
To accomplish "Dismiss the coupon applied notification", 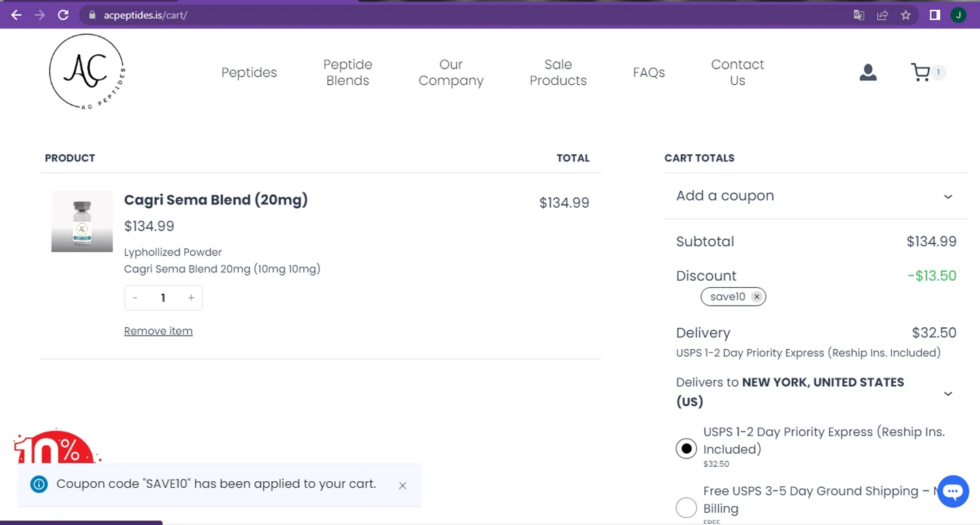I will tap(402, 485).
